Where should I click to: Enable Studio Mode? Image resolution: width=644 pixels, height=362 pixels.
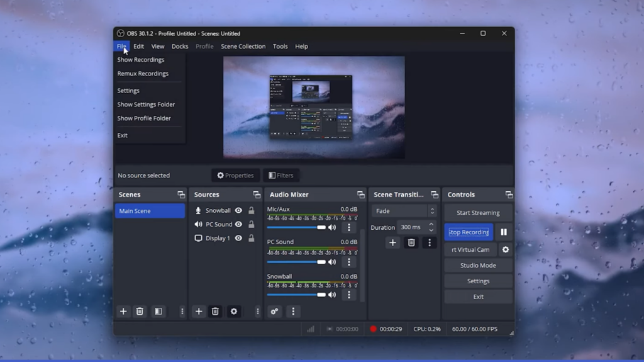[x=478, y=266]
